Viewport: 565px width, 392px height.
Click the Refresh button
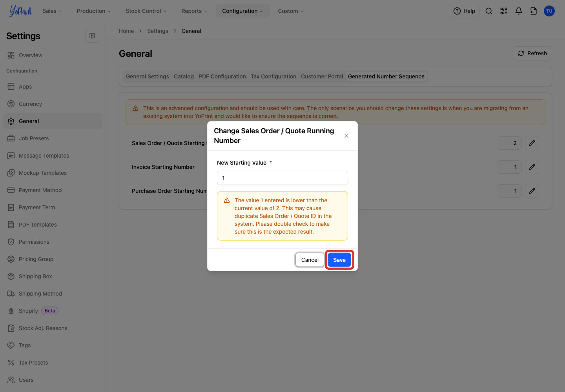[x=532, y=53]
